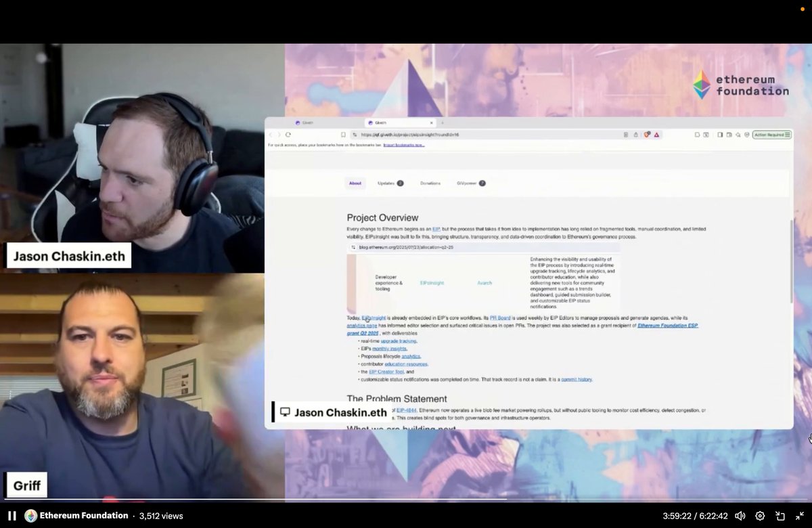The width and height of the screenshot is (812, 528).
Task: Reload the Giveth page
Action: (288, 135)
